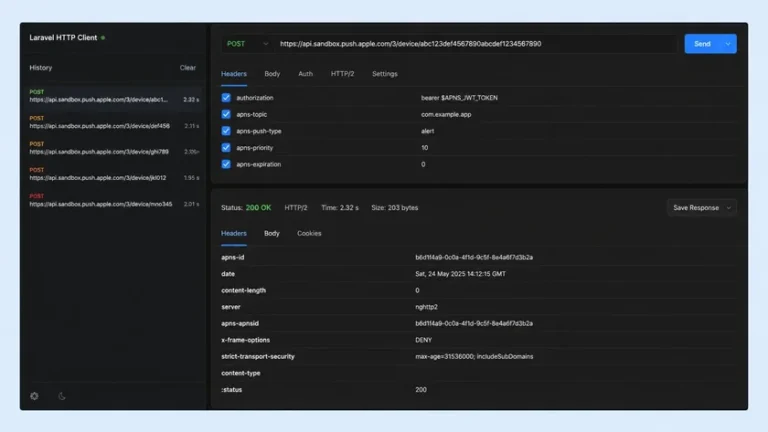Screen dimensions: 768x432
Task: Click the 200 OK status text
Action: 258,208
